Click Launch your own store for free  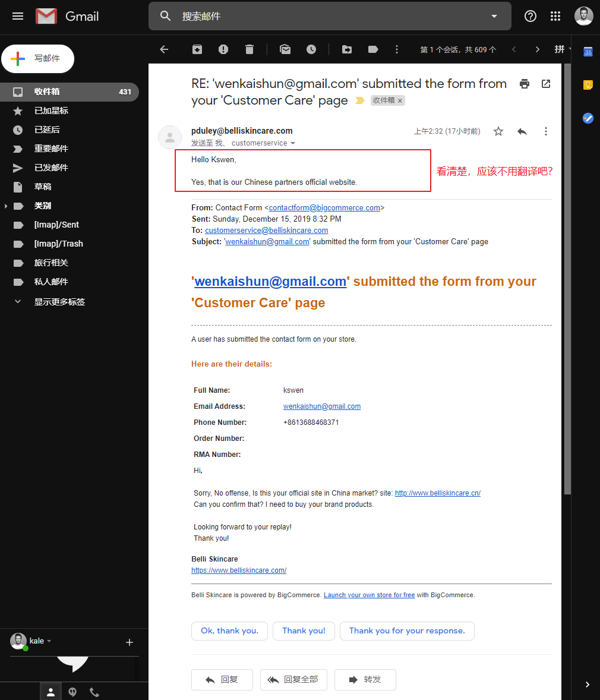click(369, 595)
